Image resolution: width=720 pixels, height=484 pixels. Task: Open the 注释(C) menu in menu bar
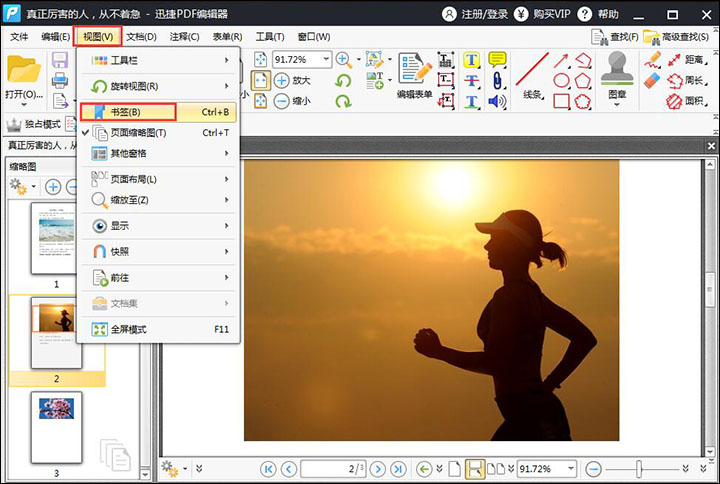click(184, 37)
